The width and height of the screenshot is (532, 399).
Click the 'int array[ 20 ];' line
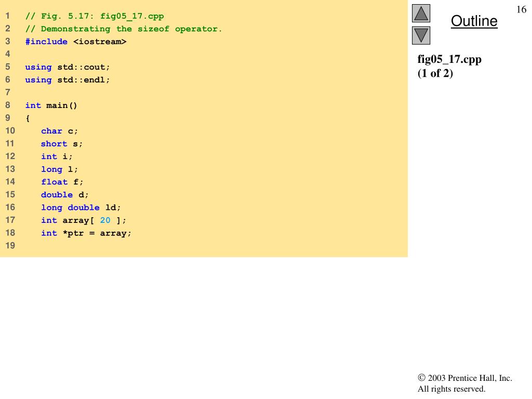click(84, 220)
